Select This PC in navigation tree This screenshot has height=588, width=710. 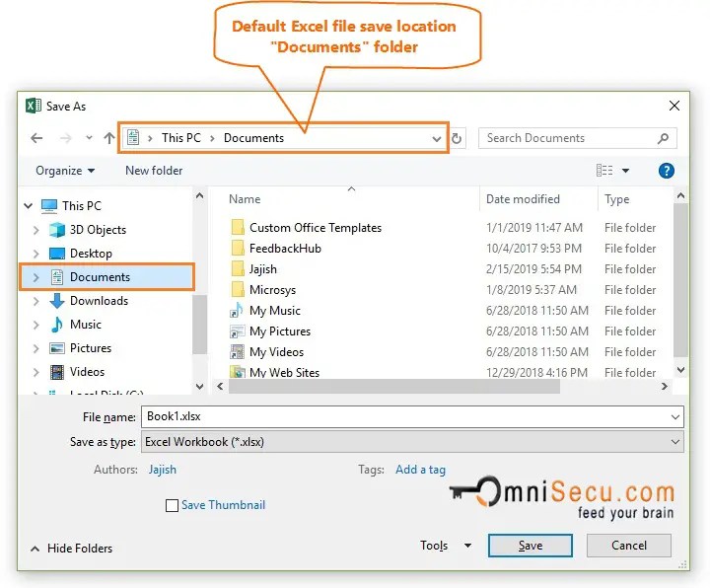click(82, 205)
